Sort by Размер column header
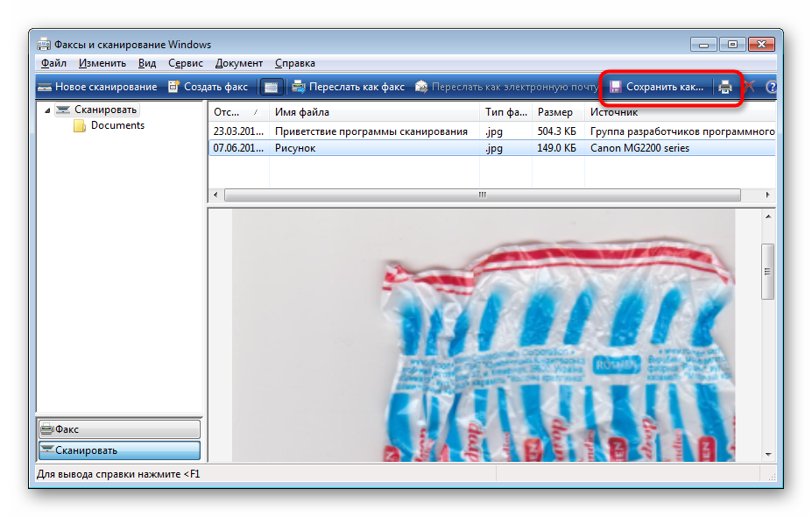 558,112
